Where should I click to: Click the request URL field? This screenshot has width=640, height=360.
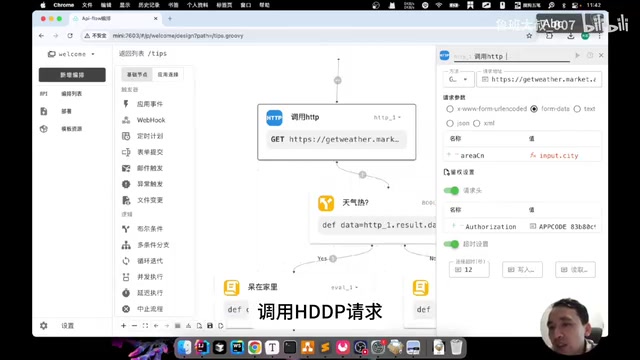(x=539, y=79)
